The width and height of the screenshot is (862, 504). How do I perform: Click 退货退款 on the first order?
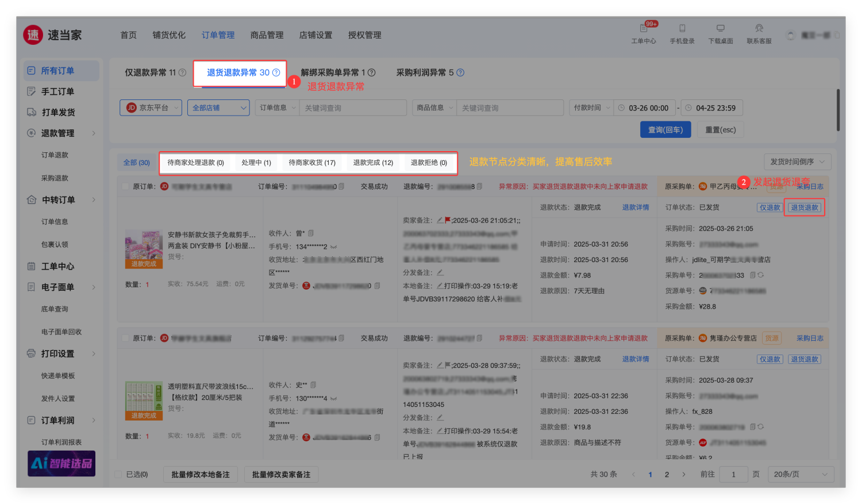(804, 207)
